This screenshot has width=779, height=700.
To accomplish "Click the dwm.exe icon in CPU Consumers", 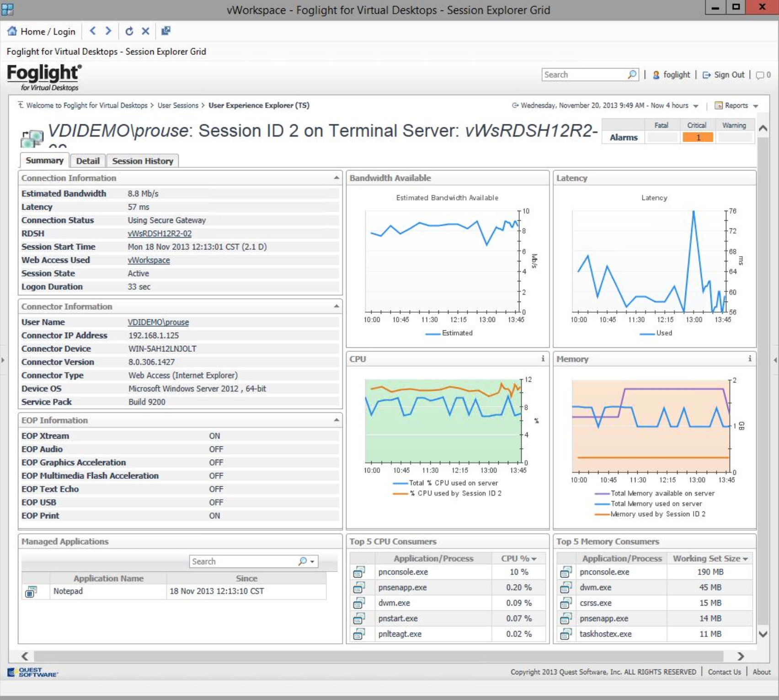I will tap(359, 603).
